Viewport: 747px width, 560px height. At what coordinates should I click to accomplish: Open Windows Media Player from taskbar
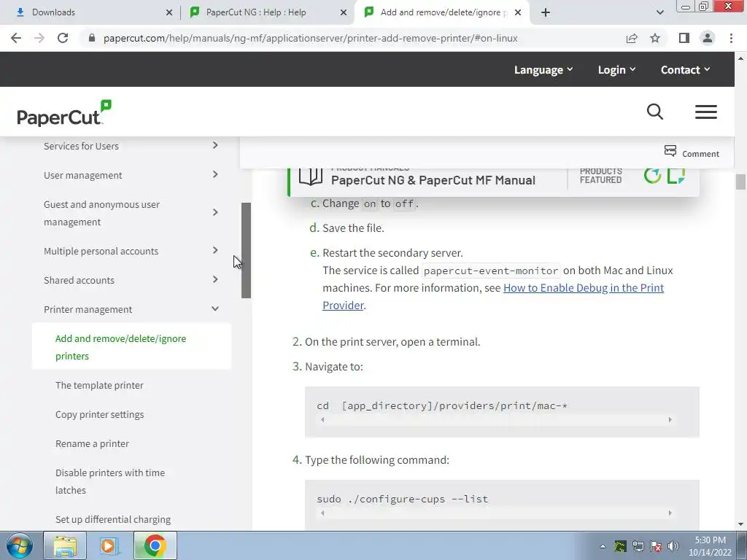109,545
